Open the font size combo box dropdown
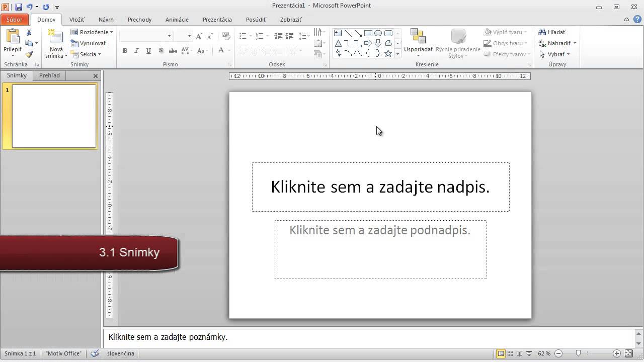This screenshot has height=362, width=644. tap(189, 36)
